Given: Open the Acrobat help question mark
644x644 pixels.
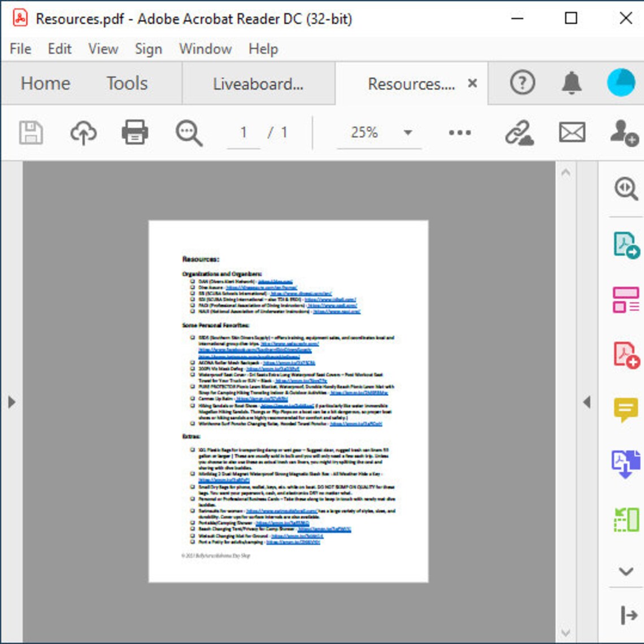Looking at the screenshot, I should click(521, 83).
